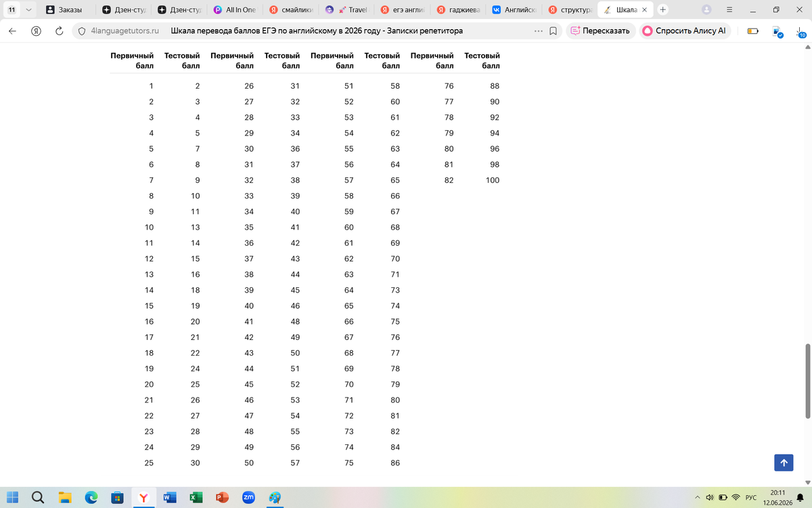Open the volume control in system tray
Viewport: 812px width, 508px height.
click(x=710, y=497)
